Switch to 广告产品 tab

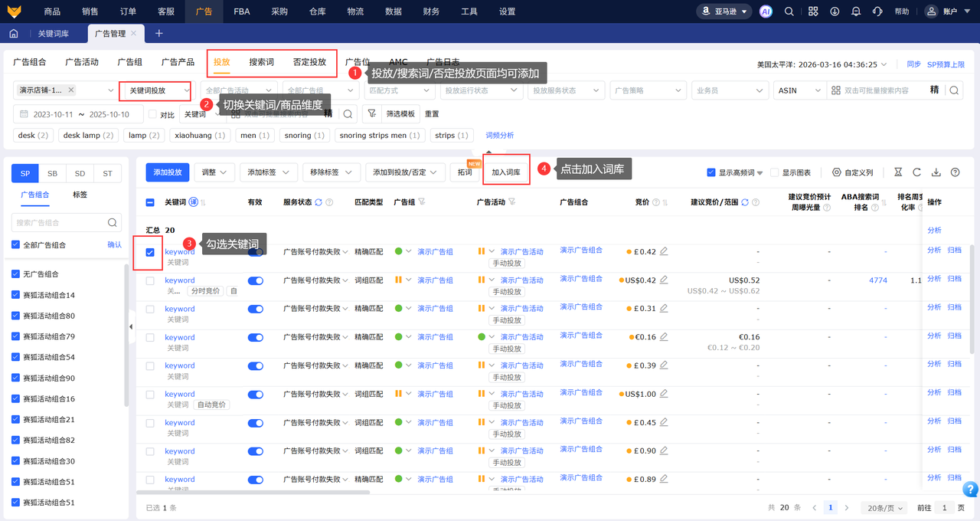pyautogui.click(x=178, y=62)
